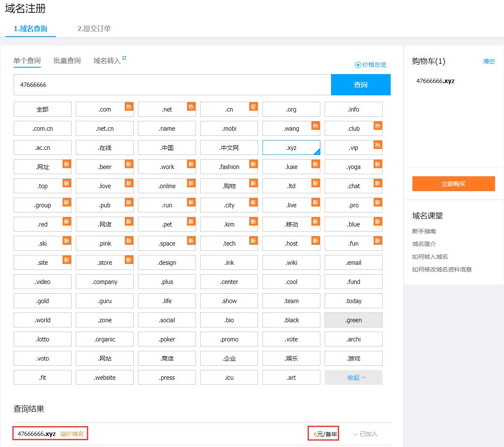Switch to 批量查询 tab
This screenshot has width=504, height=447.
(67, 60)
